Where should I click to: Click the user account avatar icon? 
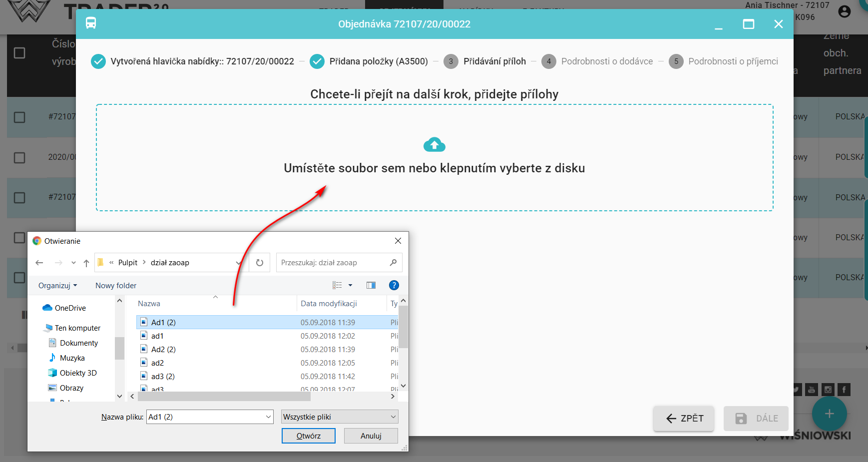pyautogui.click(x=844, y=11)
